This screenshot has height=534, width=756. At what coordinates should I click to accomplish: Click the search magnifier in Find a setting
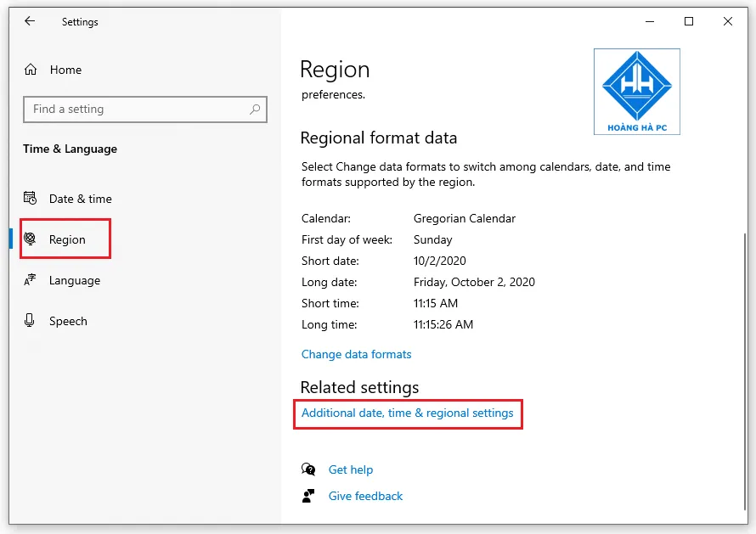254,109
